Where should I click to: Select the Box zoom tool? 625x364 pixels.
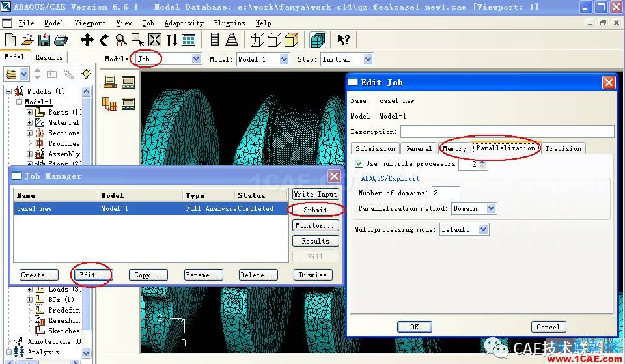pyautogui.click(x=137, y=40)
